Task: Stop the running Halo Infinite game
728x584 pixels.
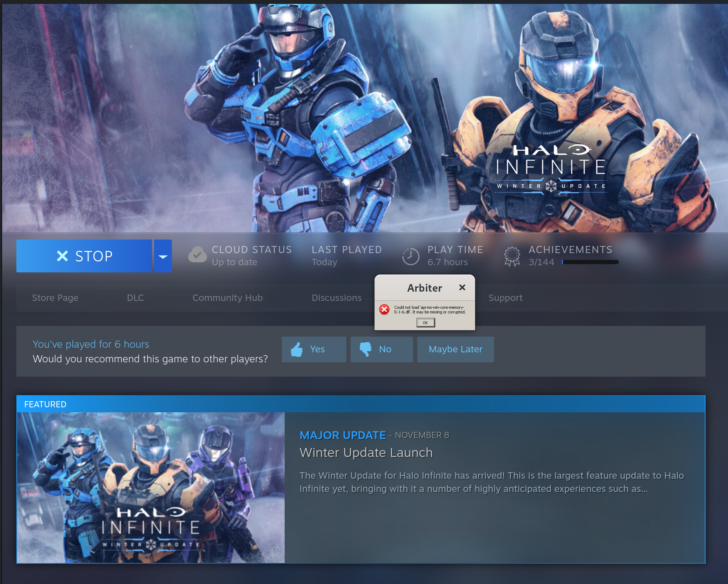Action: [84, 256]
